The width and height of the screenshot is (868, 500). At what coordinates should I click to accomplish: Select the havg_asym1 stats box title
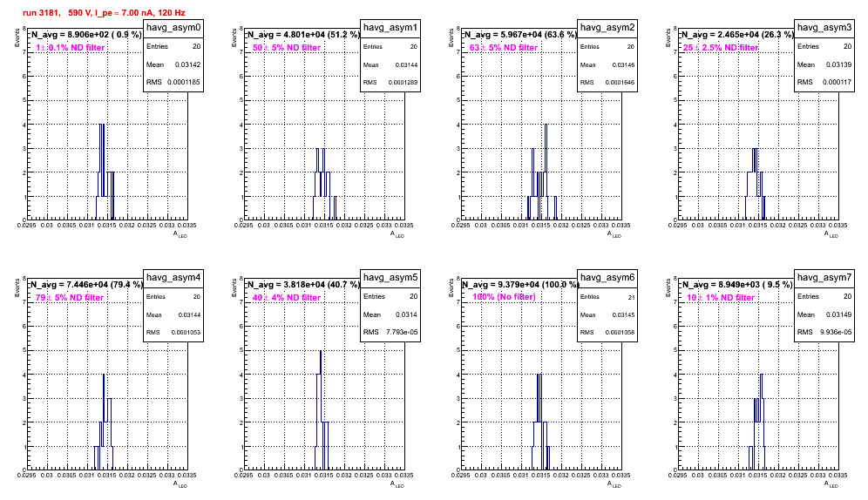pyautogui.click(x=390, y=28)
